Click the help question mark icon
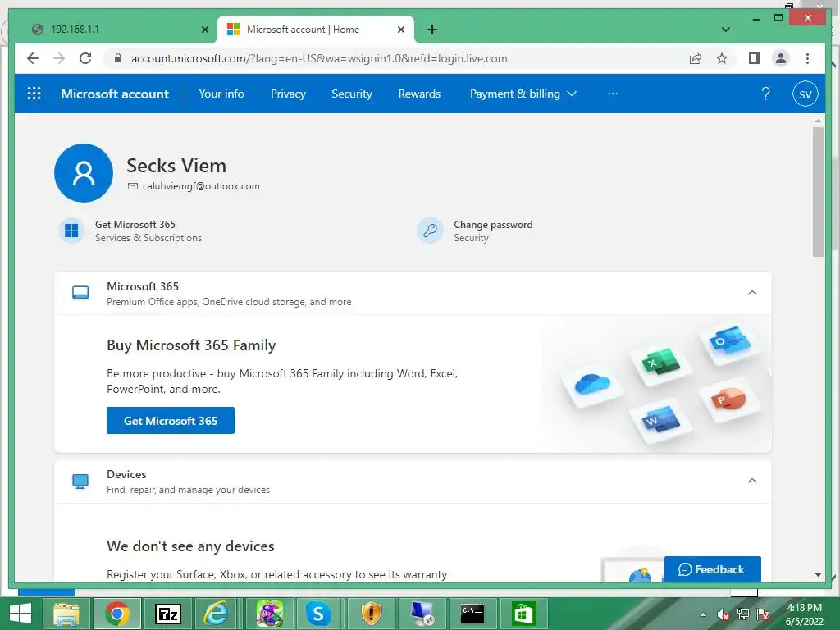 pyautogui.click(x=765, y=94)
